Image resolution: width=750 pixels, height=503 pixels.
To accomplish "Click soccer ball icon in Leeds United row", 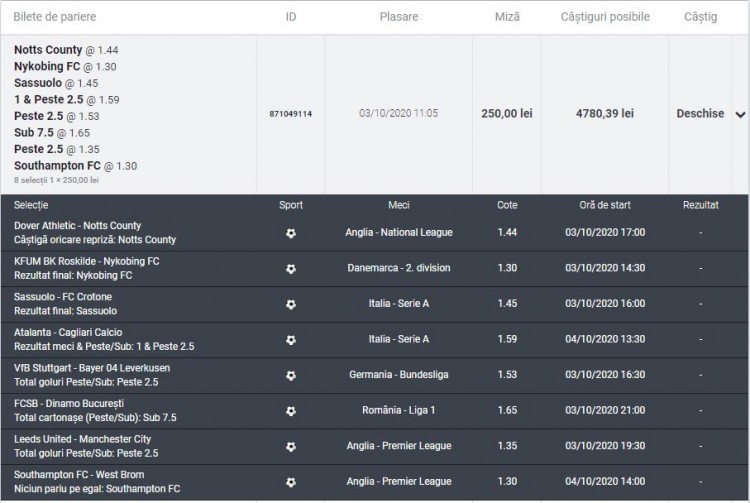I will point(290,446).
